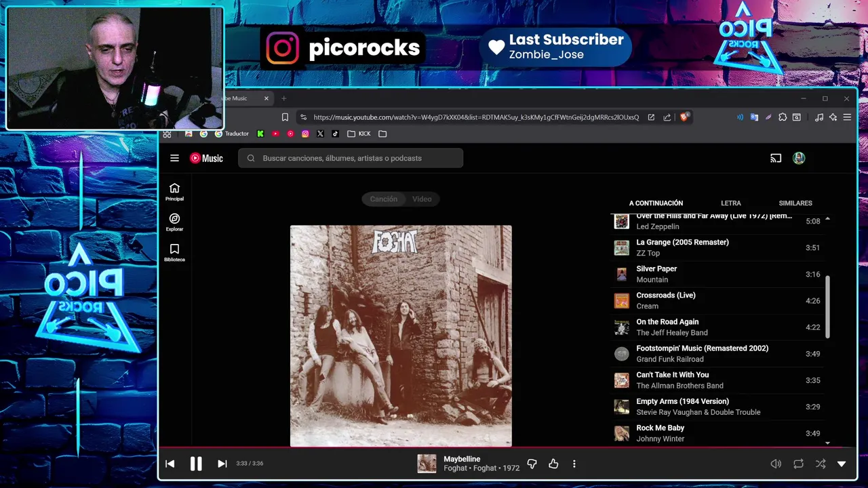868x488 pixels.
Task: Open the browser main menu
Action: (847, 117)
